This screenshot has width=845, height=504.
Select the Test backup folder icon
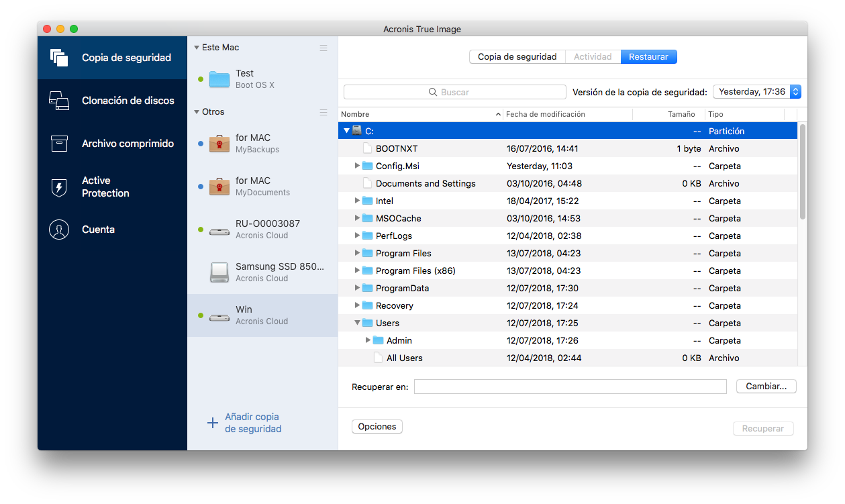click(219, 79)
